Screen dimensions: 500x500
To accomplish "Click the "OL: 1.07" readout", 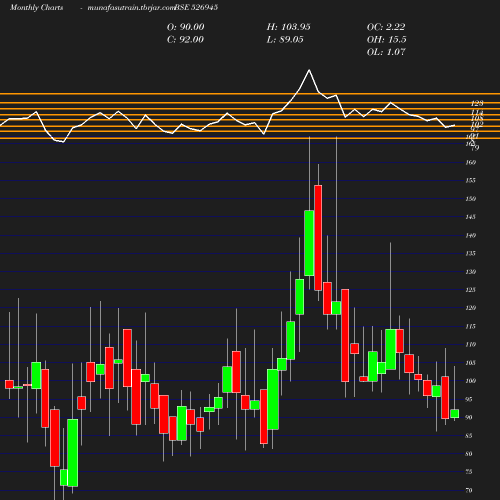I will coord(386,52).
